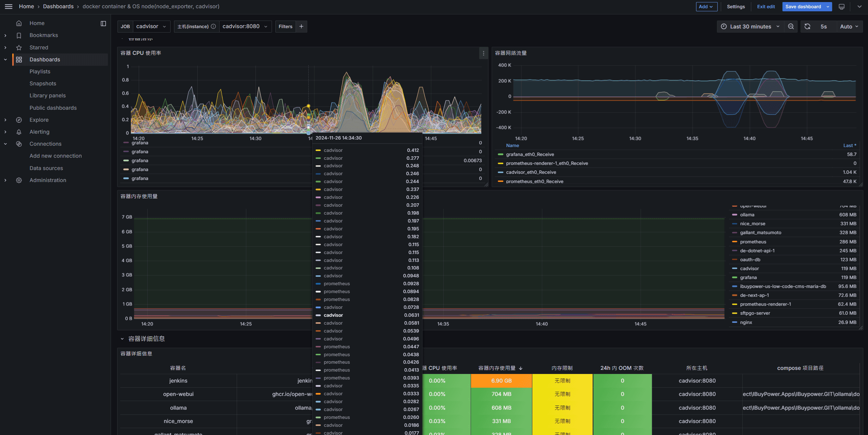Viewport: 868px width, 435px height.
Task: Click the Exit edit link
Action: (766, 7)
